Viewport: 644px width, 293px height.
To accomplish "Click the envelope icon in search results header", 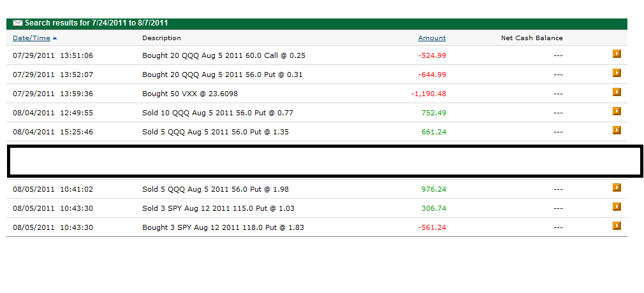I will [18, 23].
